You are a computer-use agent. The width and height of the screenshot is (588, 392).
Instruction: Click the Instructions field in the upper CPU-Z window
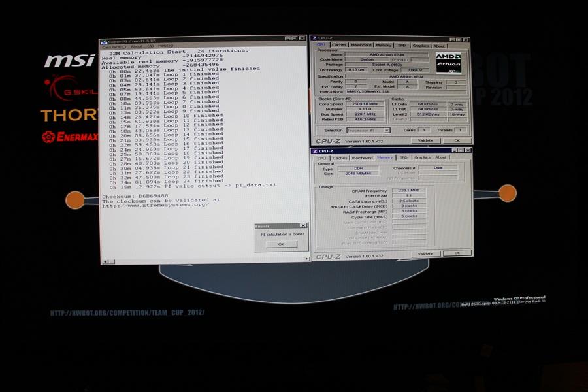[x=405, y=91]
